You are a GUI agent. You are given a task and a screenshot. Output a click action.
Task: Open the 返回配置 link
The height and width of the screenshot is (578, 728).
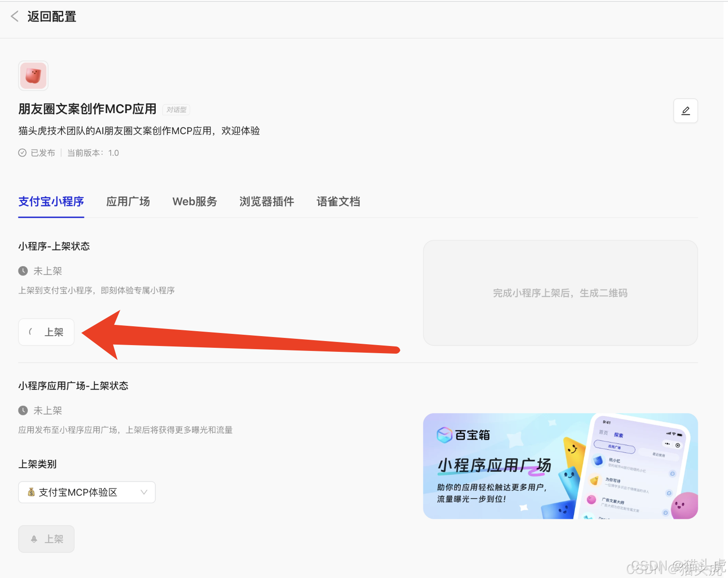(52, 17)
